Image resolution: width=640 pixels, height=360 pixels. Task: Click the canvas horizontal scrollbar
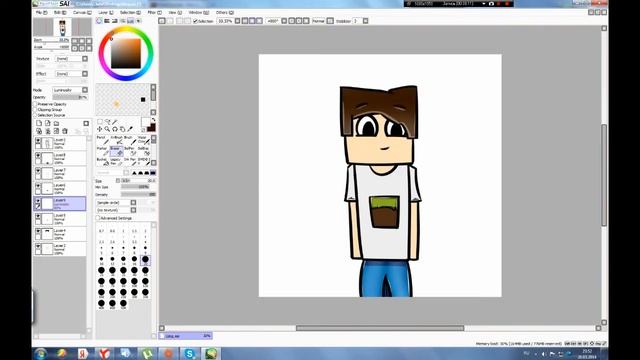(x=380, y=328)
